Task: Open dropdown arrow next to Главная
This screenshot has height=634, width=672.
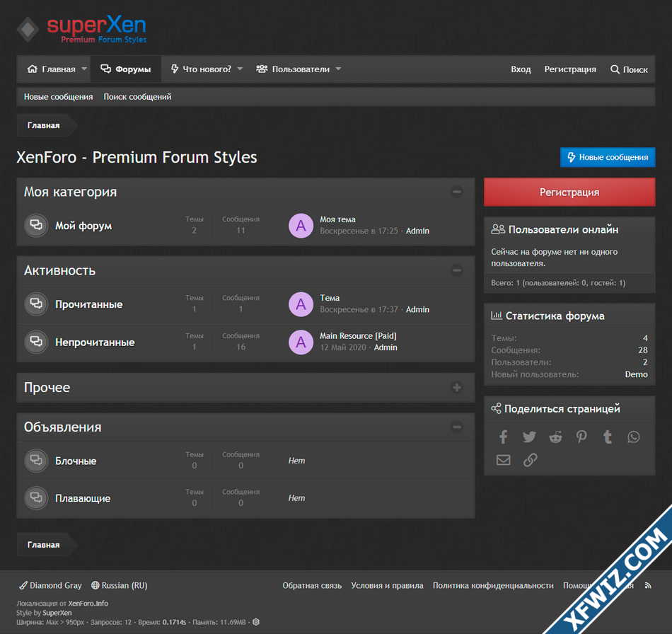Action: click(84, 69)
